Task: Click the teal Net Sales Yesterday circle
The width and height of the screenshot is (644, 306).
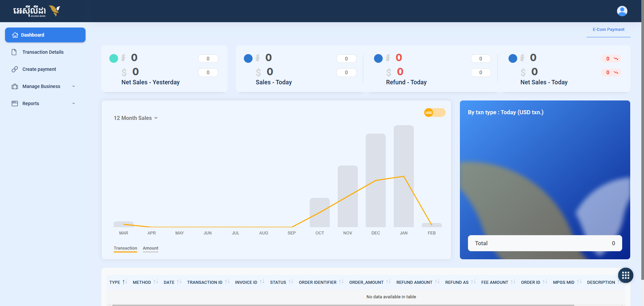Action: click(114, 58)
